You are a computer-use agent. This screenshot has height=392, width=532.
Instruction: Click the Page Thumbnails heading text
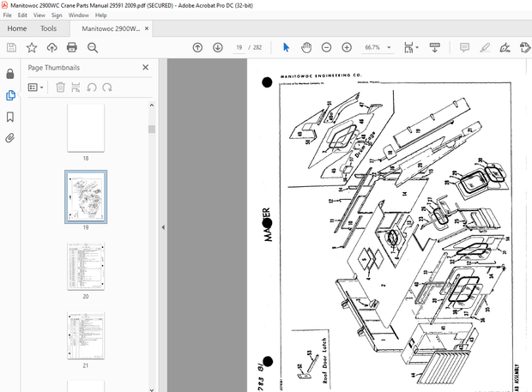pyautogui.click(x=54, y=68)
